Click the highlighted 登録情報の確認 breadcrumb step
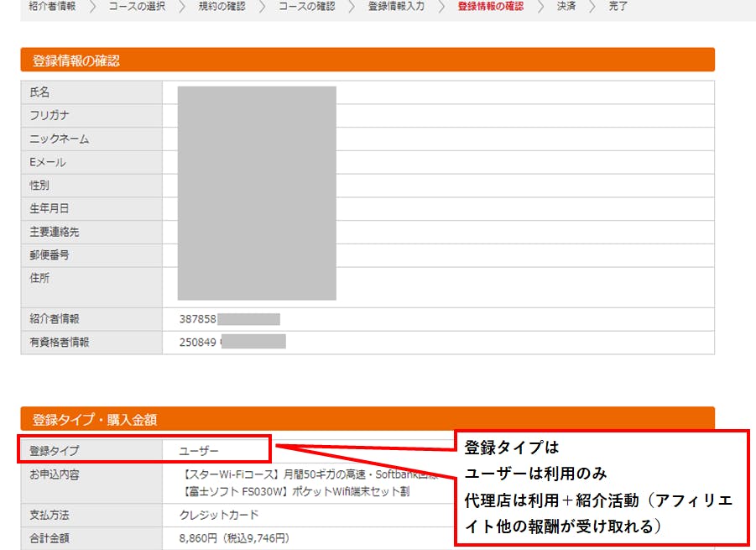The image size is (756, 550). 491,7
